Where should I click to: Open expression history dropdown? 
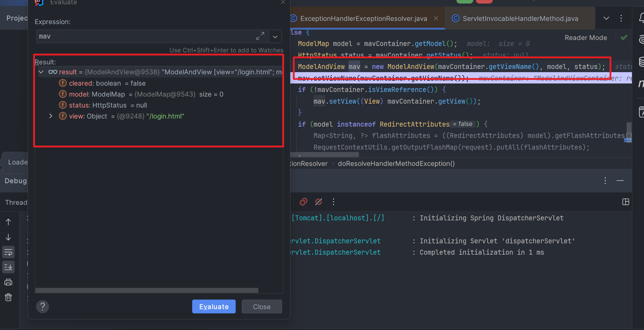tap(275, 36)
